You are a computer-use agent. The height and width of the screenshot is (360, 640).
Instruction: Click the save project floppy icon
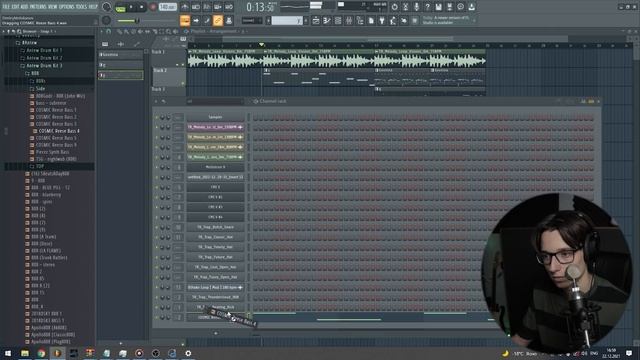coord(438,7)
